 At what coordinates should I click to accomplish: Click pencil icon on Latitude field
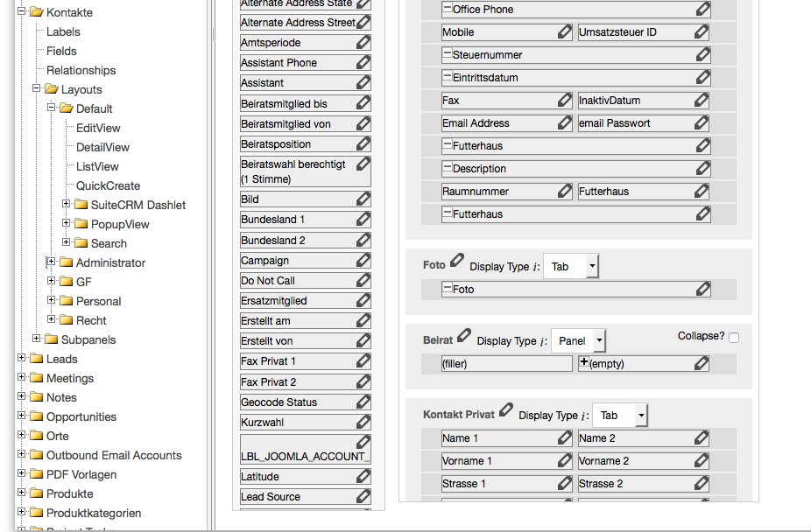pyautogui.click(x=363, y=476)
